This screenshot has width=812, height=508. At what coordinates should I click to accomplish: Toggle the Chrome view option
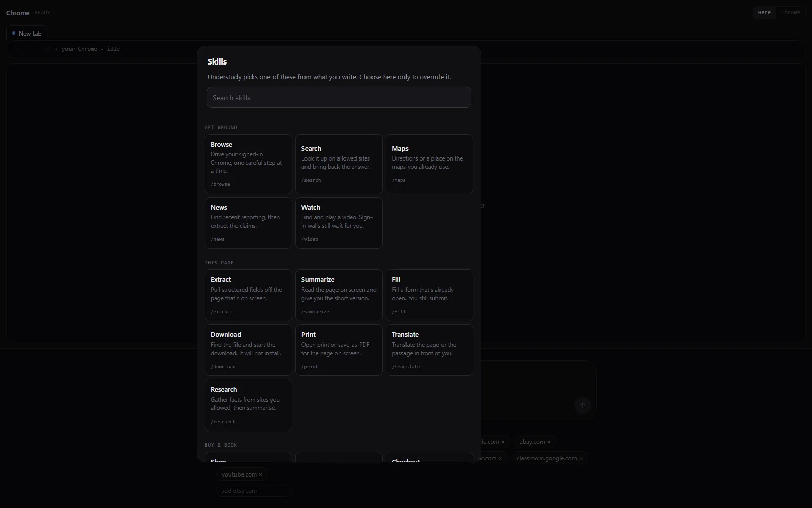point(790,13)
